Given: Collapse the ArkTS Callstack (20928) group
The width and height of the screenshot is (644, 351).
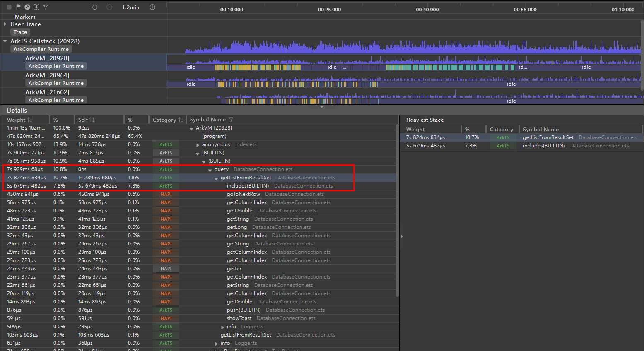Looking at the screenshot, I should click(5, 41).
